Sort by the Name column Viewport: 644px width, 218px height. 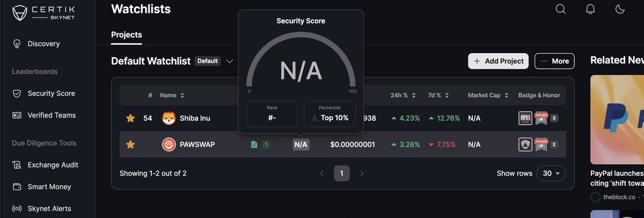pos(172,95)
